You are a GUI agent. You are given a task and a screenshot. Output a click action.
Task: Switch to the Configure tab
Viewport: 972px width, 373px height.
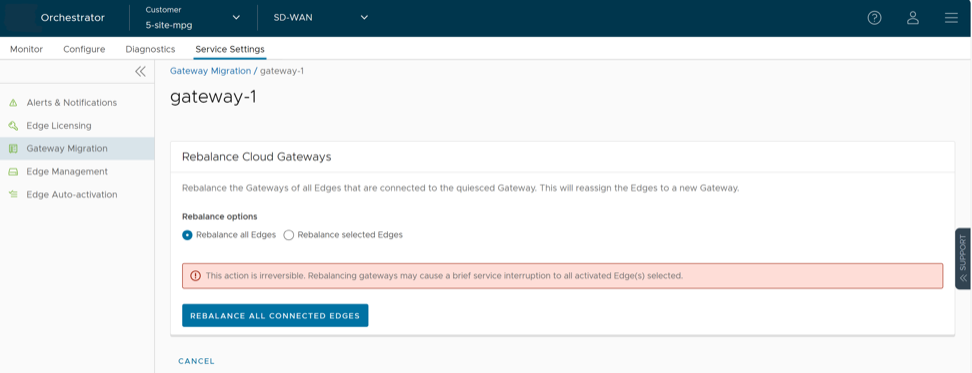coord(84,49)
